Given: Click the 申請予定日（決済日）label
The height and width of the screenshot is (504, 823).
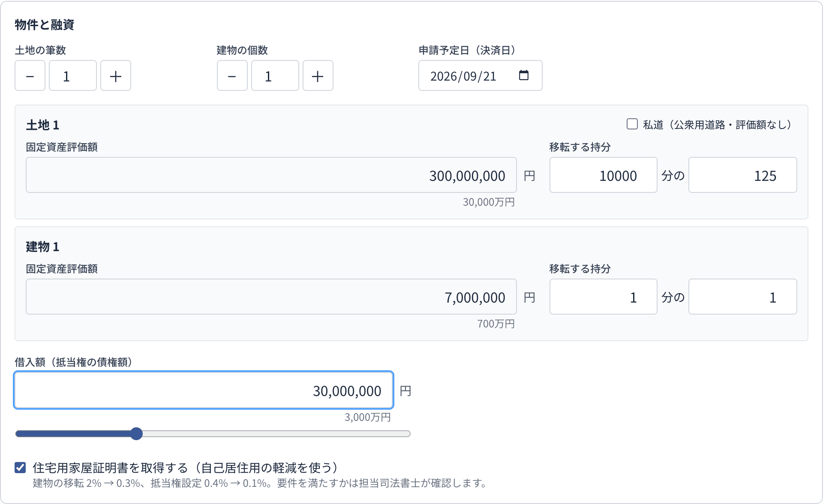Looking at the screenshot, I should (x=467, y=50).
